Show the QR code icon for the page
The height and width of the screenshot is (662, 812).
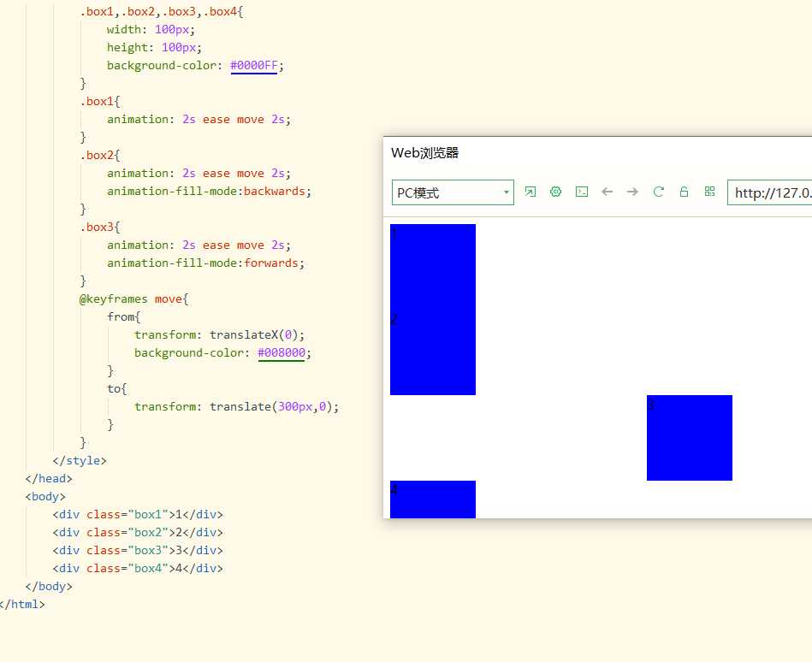pos(709,192)
